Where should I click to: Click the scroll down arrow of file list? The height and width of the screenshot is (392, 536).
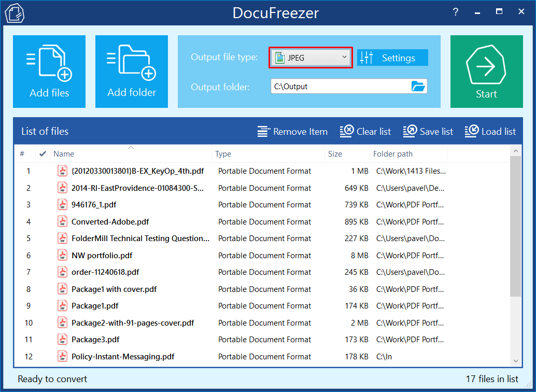tap(515, 361)
